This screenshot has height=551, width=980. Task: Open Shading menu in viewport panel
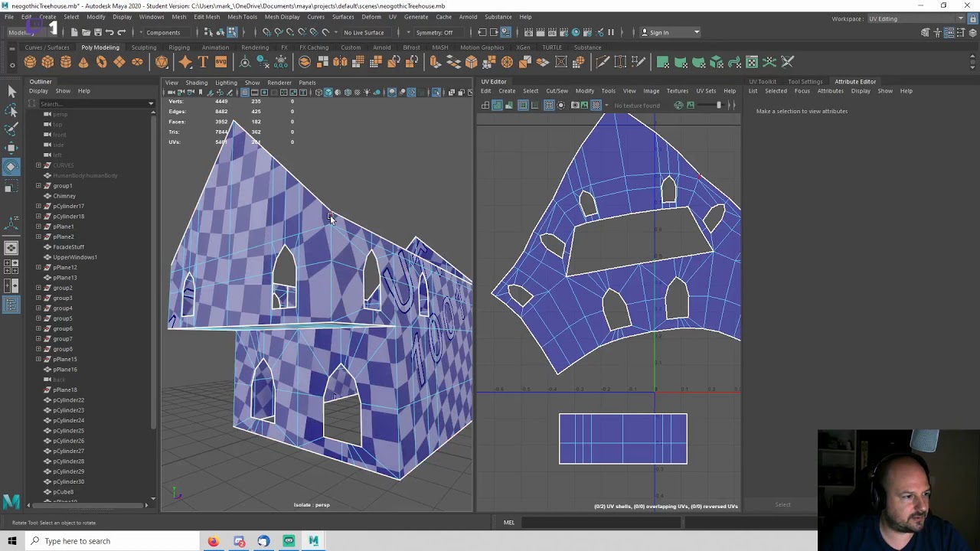[196, 83]
